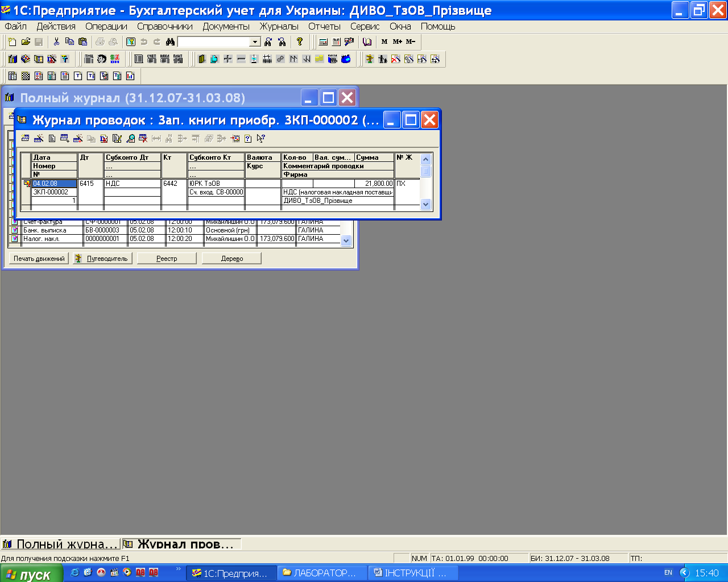Image resolution: width=728 pixels, height=582 pixels.
Task: Open the Calculator icon in toolbar
Action: point(323,41)
